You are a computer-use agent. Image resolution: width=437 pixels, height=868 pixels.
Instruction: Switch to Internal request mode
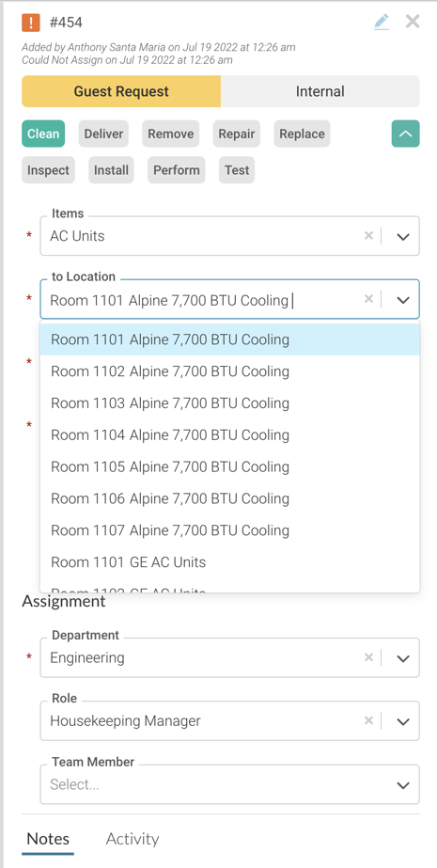pyautogui.click(x=320, y=91)
